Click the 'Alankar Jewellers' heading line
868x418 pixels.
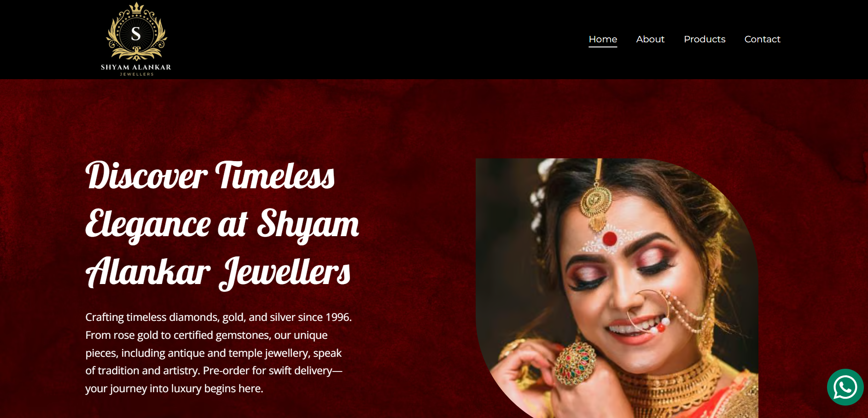click(x=218, y=273)
